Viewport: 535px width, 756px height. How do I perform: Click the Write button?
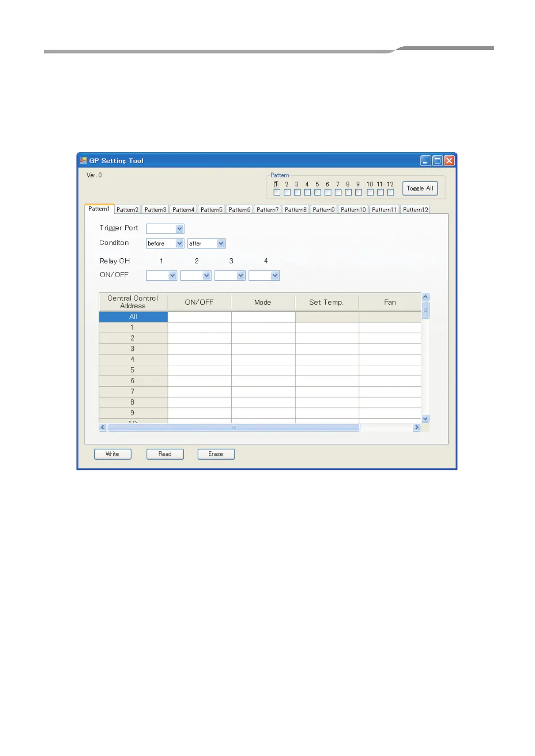(113, 454)
